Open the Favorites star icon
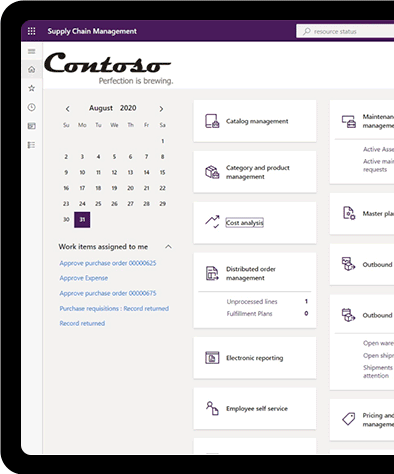 click(31, 88)
